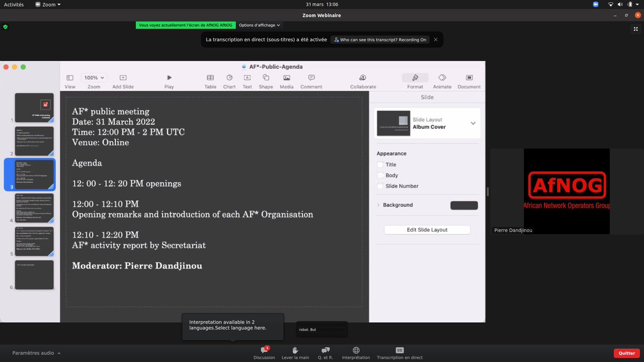Click the AF*-Public-Agenda document title

tap(276, 67)
